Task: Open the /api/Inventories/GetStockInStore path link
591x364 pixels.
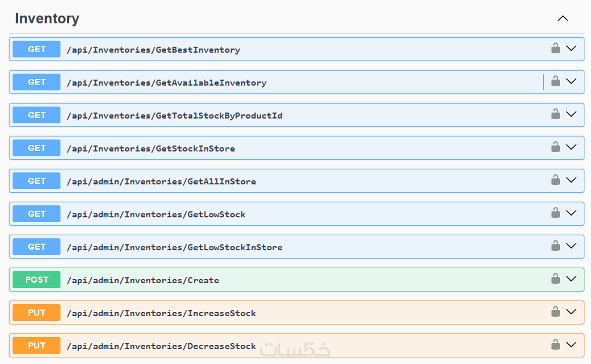Action: (150, 148)
